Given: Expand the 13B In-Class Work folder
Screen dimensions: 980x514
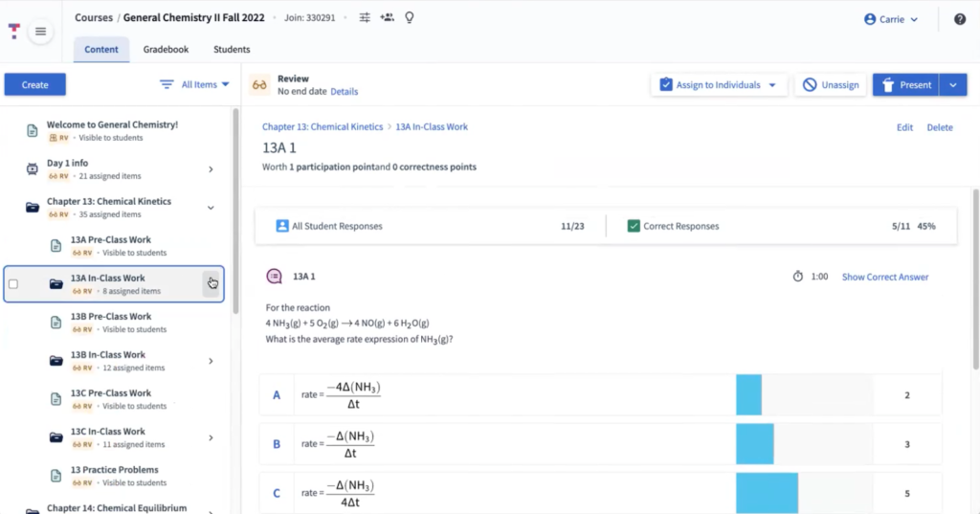Looking at the screenshot, I should [x=211, y=361].
